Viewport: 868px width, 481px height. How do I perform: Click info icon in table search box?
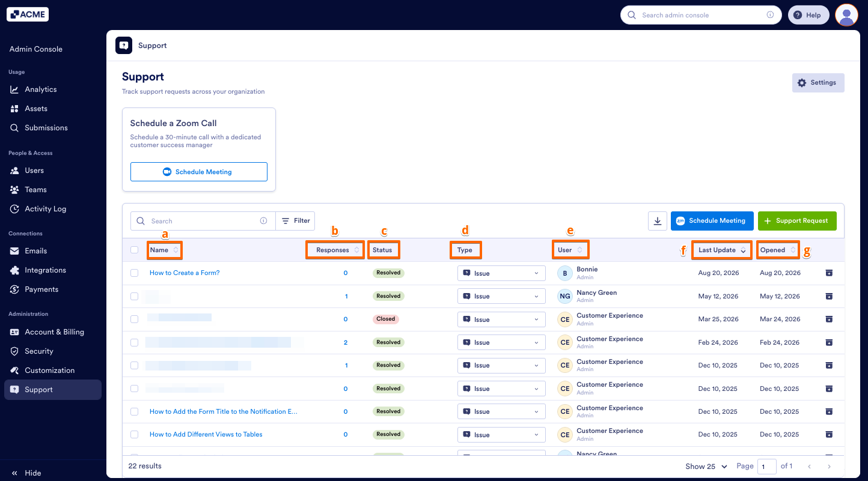point(263,221)
